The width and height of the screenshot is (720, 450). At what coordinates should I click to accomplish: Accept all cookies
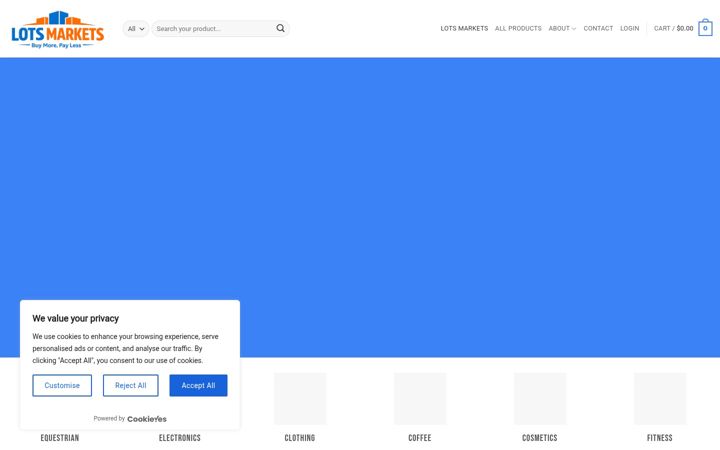coord(198,385)
